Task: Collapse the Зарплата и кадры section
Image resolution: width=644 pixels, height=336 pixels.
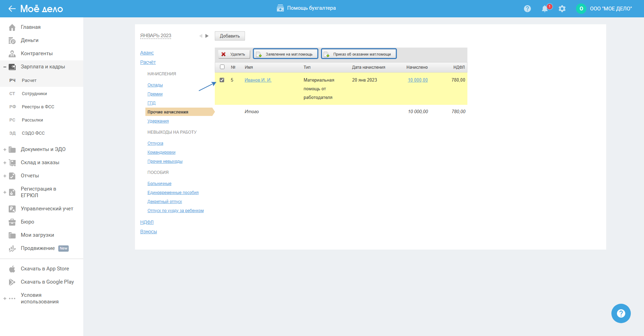Action: click(x=5, y=67)
